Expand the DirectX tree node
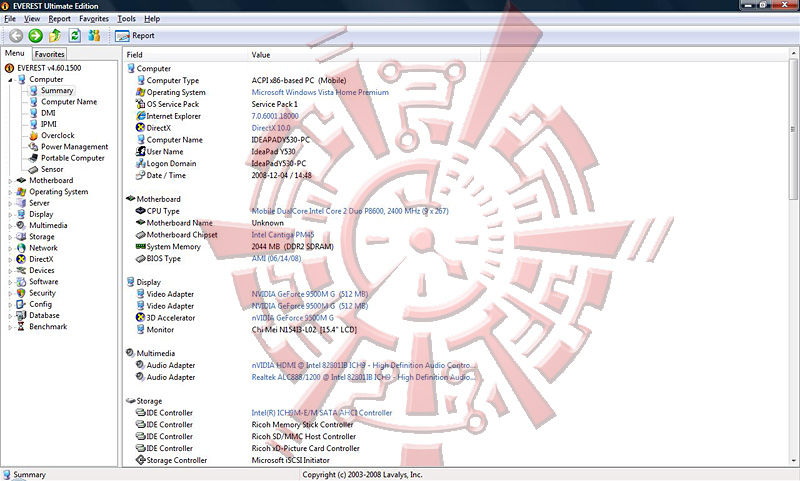 10,259
